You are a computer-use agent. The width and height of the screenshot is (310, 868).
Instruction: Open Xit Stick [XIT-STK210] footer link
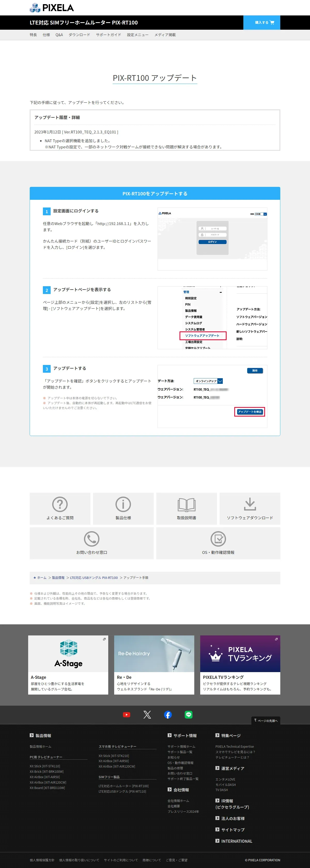point(114,755)
